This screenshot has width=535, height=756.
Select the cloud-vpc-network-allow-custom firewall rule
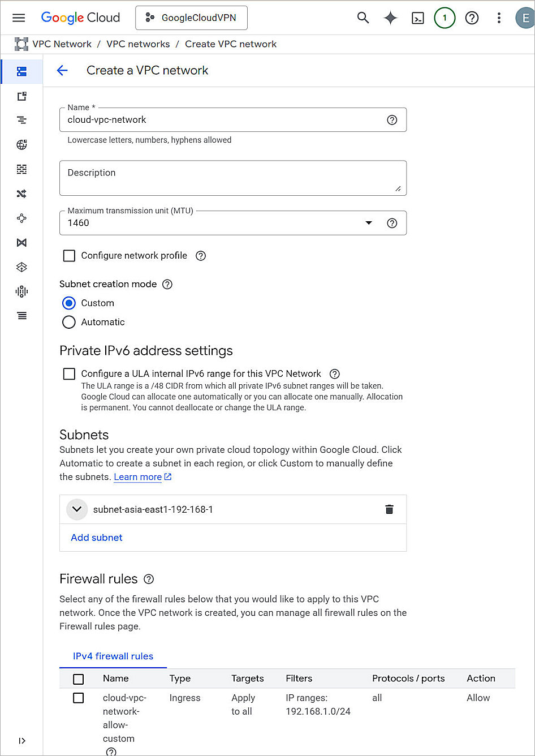(x=78, y=698)
